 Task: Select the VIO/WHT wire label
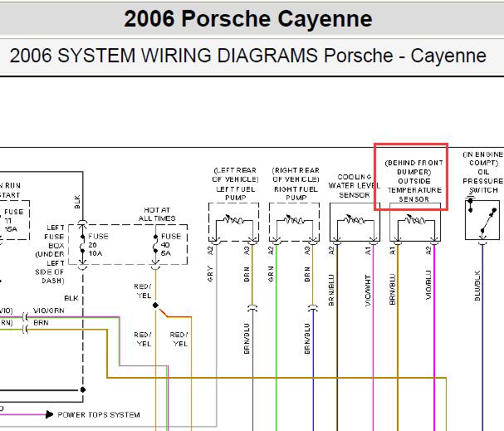click(x=368, y=290)
